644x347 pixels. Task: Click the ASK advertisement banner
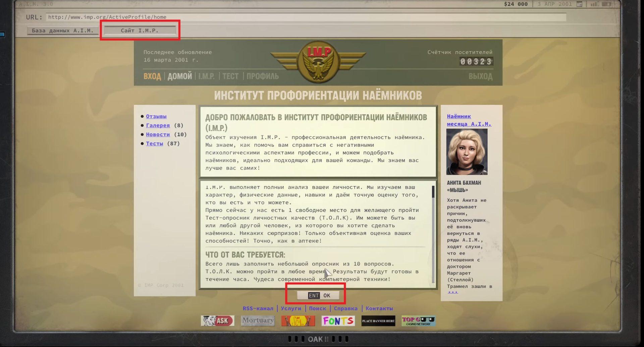pos(217,321)
